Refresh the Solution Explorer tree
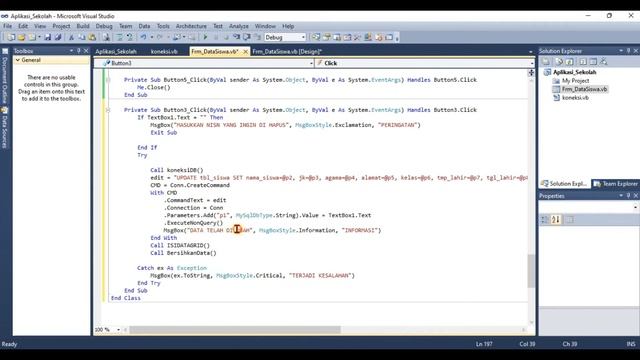The height and width of the screenshot is (360, 640). pos(570,62)
